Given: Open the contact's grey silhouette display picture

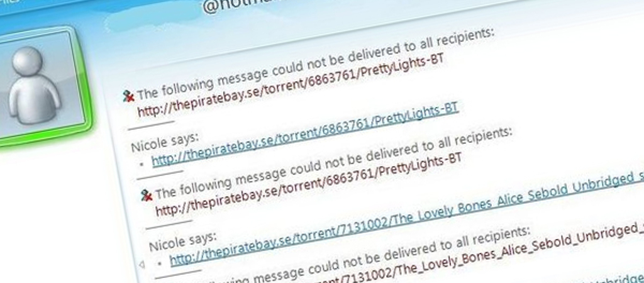Looking at the screenshot, I should 35,84.
